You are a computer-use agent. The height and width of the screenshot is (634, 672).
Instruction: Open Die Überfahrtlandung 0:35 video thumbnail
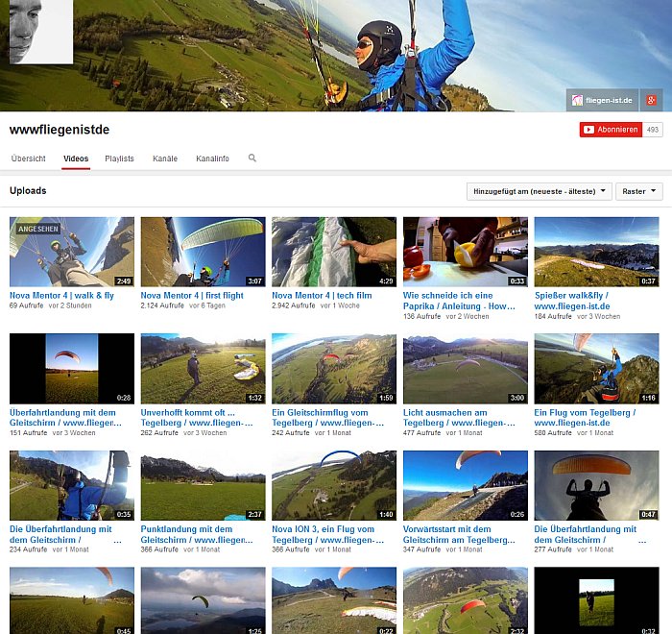(x=72, y=485)
